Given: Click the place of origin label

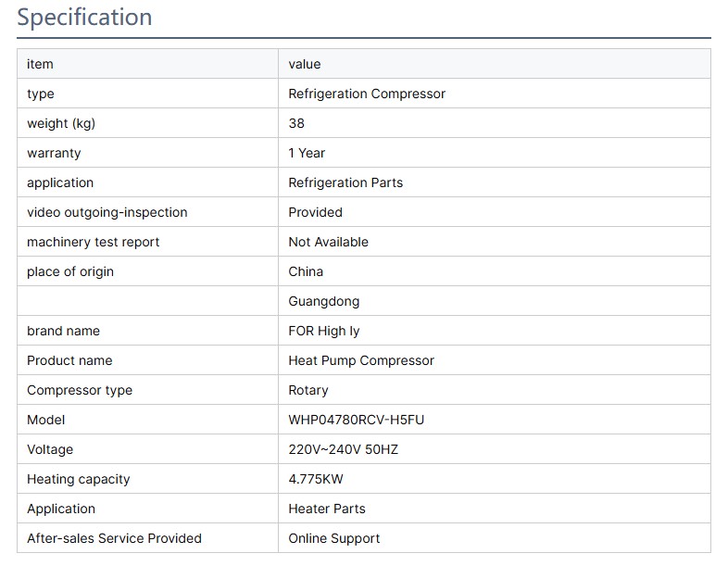Looking at the screenshot, I should (x=70, y=271).
